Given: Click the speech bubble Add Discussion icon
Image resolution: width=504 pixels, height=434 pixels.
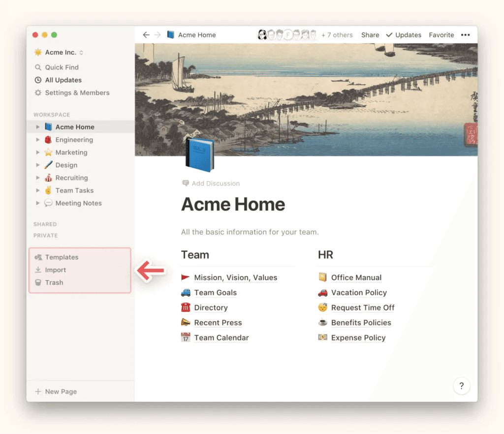Looking at the screenshot, I should [x=186, y=183].
